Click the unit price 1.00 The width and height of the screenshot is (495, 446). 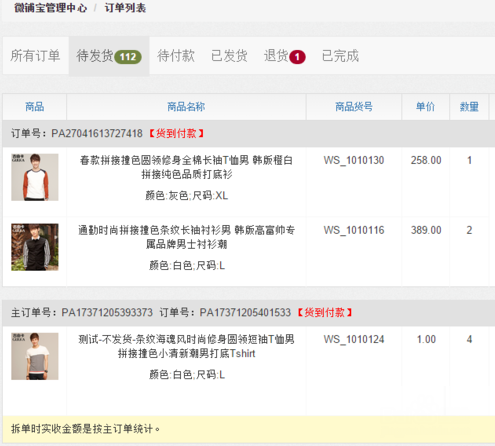[426, 340]
